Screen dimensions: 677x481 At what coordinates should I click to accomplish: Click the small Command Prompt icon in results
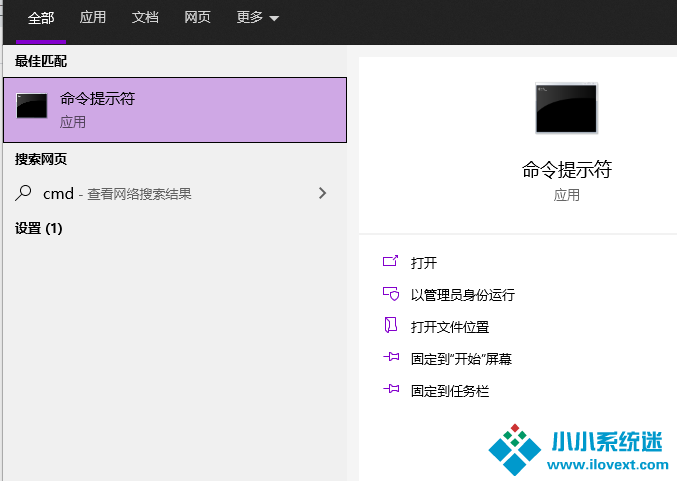[x=32, y=106]
